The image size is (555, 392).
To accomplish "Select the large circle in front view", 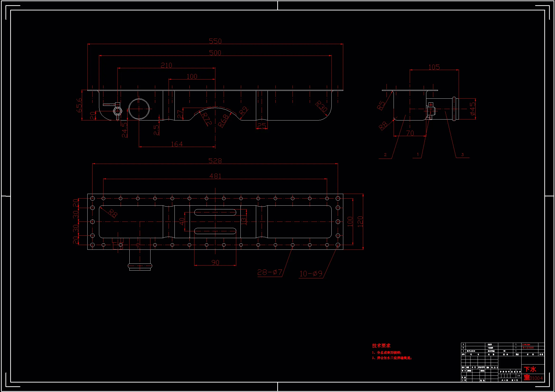I will 139,109.
